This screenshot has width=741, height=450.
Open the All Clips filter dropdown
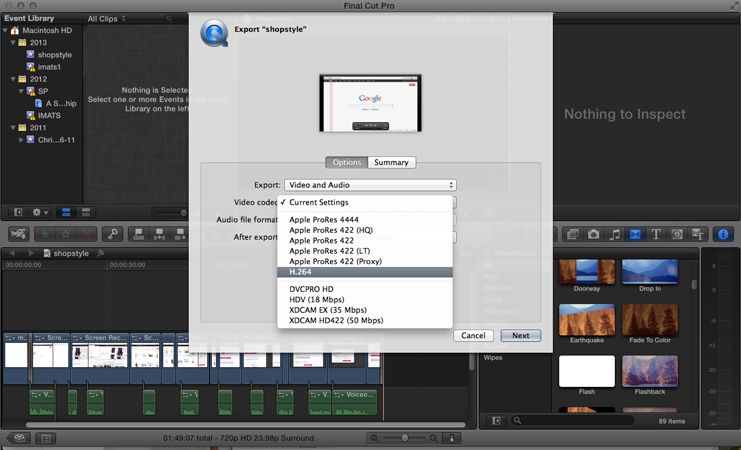[106, 18]
